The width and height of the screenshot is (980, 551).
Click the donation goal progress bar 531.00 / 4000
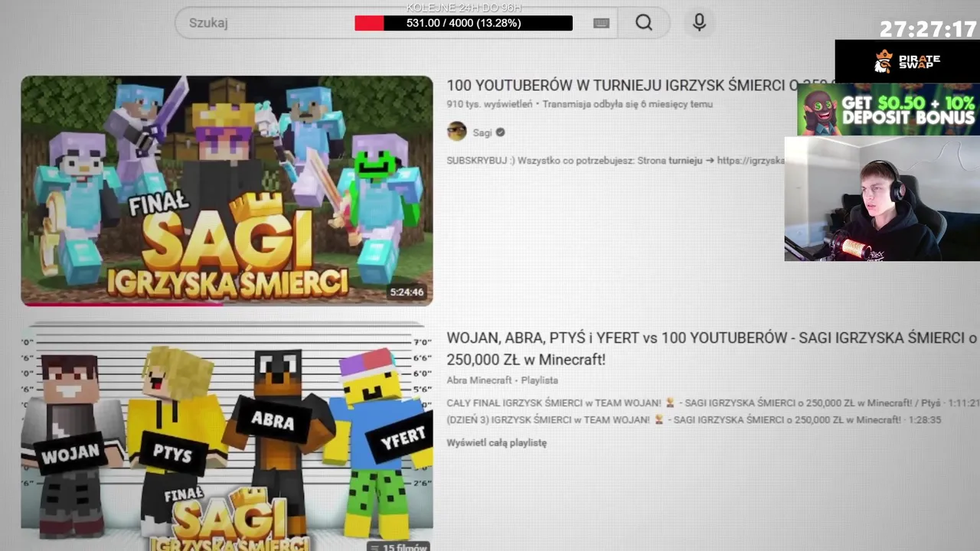463,23
